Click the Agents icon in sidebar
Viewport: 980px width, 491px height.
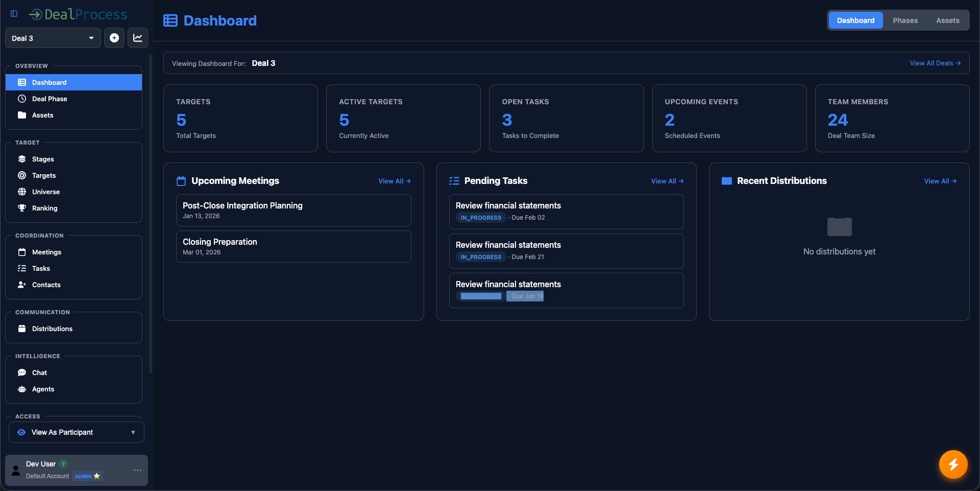tap(22, 389)
